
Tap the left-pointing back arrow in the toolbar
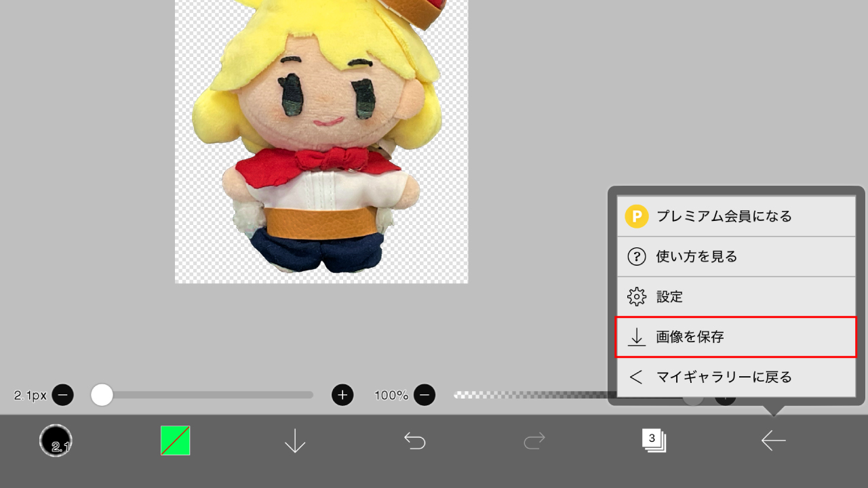[773, 441]
